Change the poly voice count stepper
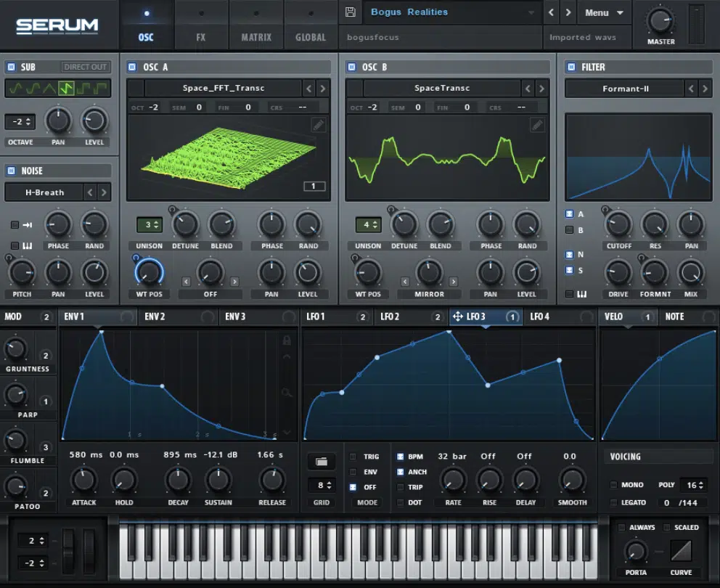 pyautogui.click(x=695, y=485)
